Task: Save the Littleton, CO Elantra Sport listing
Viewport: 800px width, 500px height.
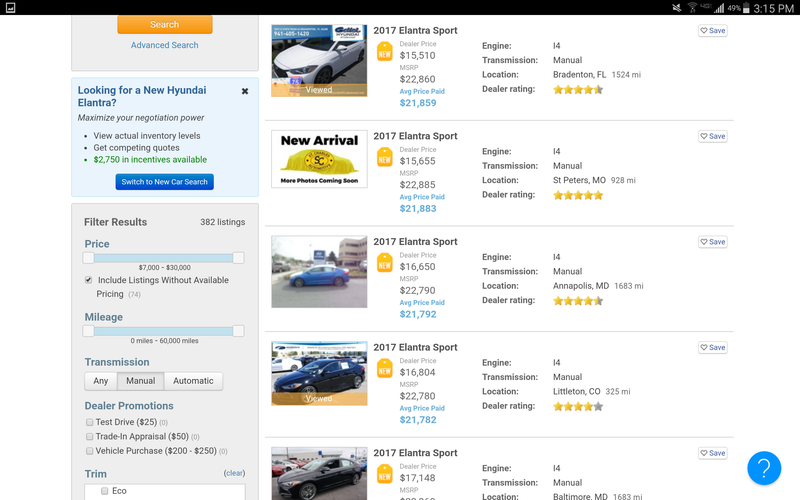Action: [x=713, y=347]
